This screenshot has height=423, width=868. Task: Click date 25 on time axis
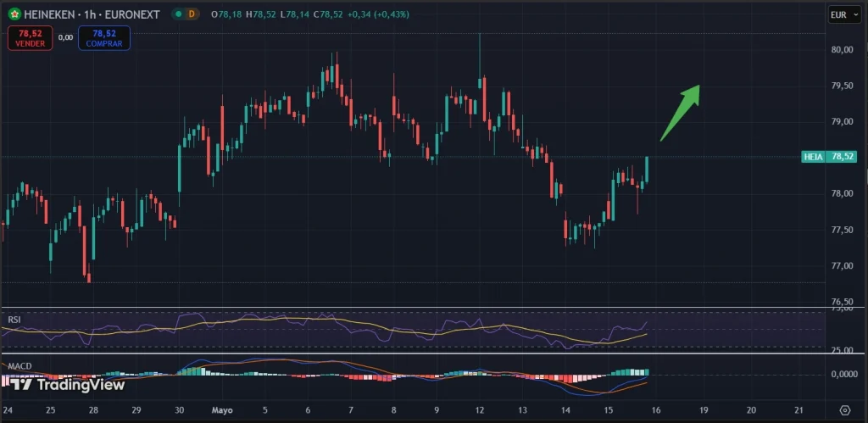[x=50, y=410]
